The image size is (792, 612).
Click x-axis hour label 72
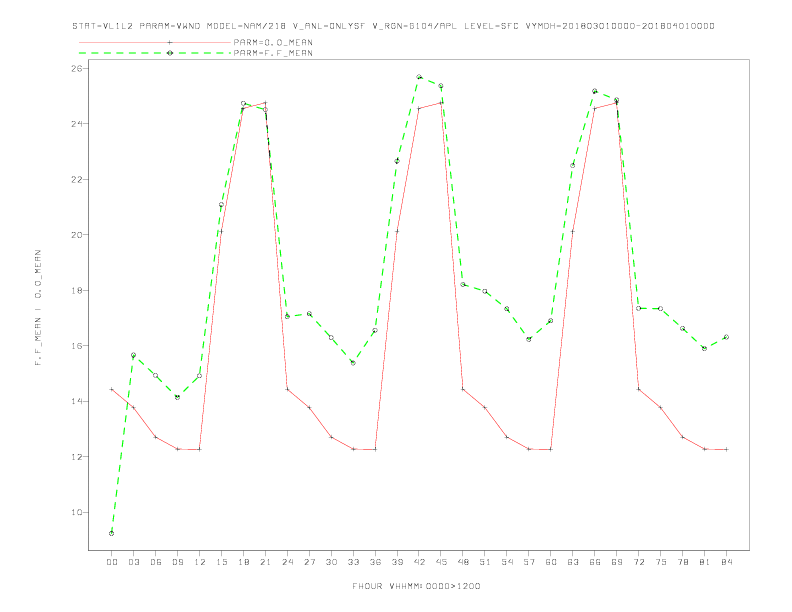coord(639,562)
